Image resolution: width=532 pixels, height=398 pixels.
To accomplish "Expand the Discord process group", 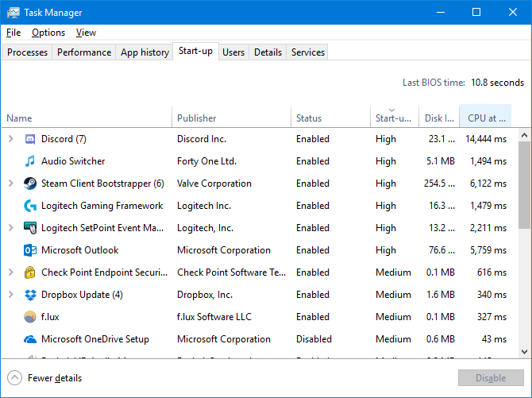I will click(x=11, y=139).
